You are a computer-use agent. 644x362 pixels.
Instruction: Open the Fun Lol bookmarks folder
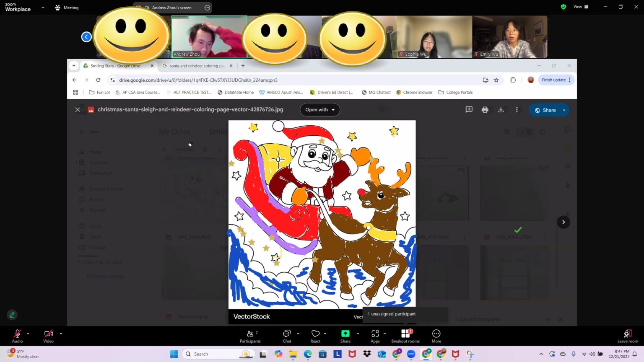click(x=99, y=93)
